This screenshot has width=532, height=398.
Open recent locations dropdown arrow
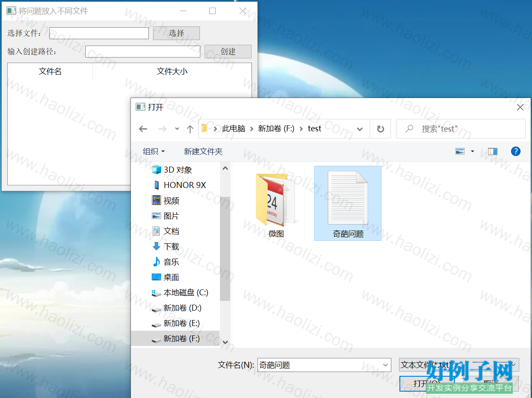(177, 129)
